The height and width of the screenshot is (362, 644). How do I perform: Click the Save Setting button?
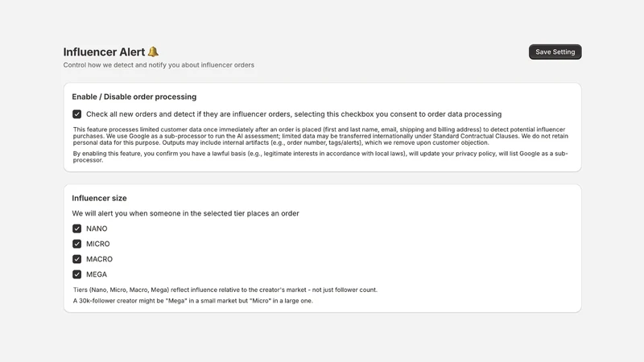[555, 51]
